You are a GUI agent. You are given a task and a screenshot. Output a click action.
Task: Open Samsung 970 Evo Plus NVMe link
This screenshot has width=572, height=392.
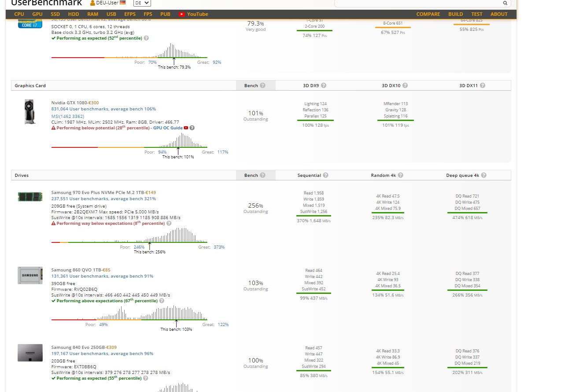click(98, 192)
